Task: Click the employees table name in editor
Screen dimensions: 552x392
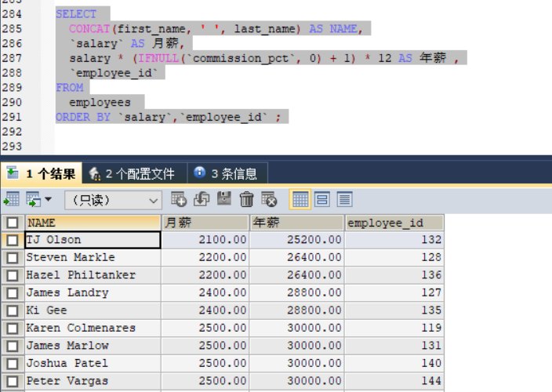Action: click(x=100, y=103)
